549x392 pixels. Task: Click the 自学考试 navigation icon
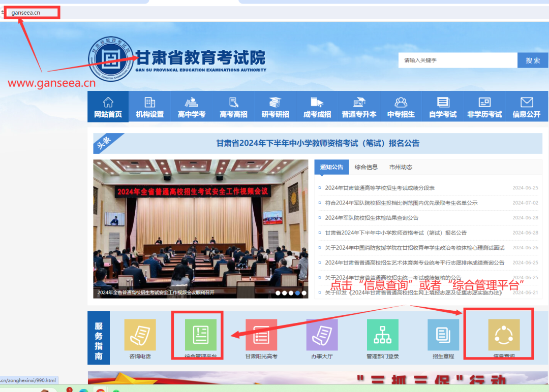[442, 106]
